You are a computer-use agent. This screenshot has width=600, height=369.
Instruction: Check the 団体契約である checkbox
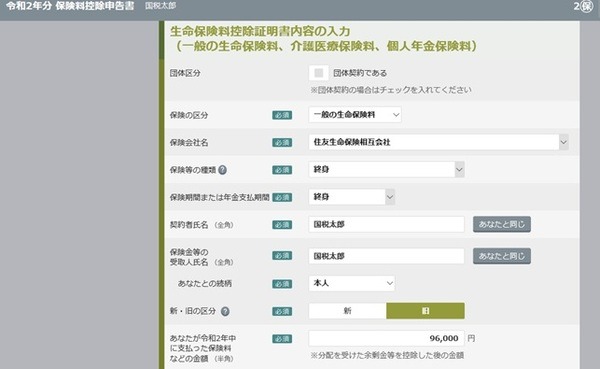pos(318,73)
